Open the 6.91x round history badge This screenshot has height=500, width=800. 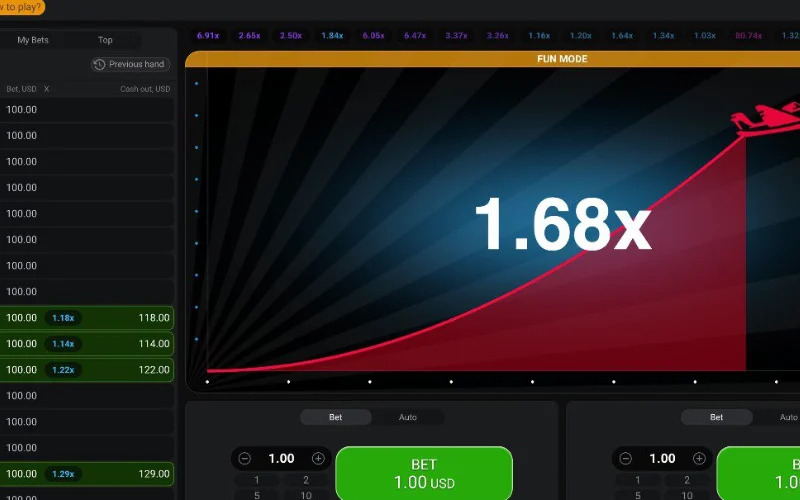(x=208, y=36)
